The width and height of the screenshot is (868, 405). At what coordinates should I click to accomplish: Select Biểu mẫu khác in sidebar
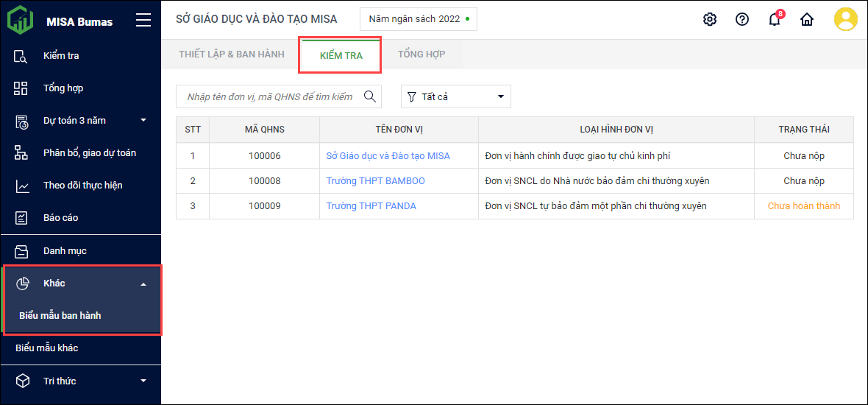pyautogui.click(x=47, y=348)
